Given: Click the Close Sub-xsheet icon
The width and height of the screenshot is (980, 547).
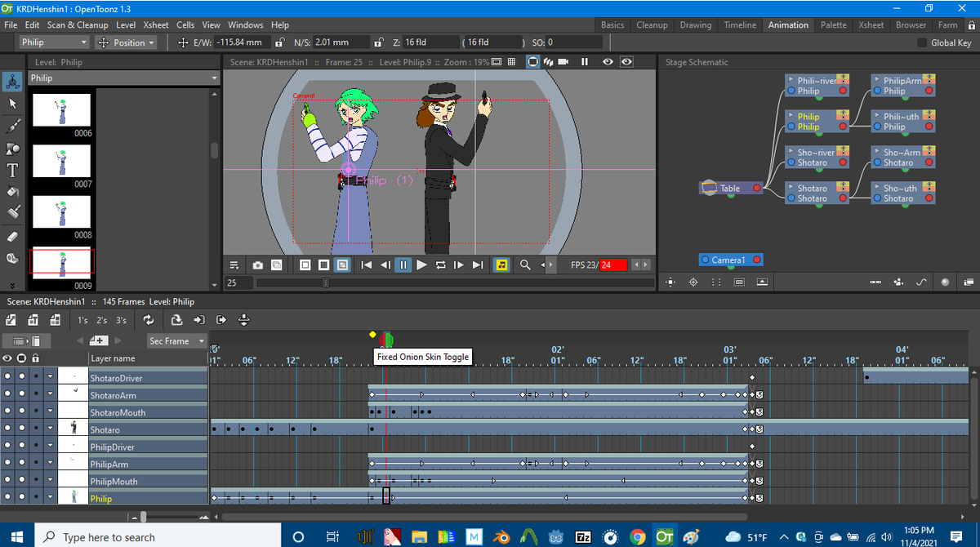Looking at the screenshot, I should point(221,320).
